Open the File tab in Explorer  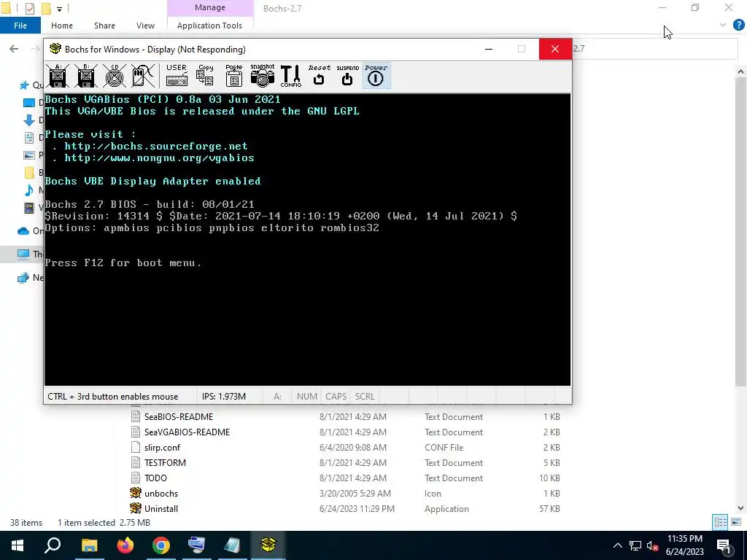click(x=20, y=26)
